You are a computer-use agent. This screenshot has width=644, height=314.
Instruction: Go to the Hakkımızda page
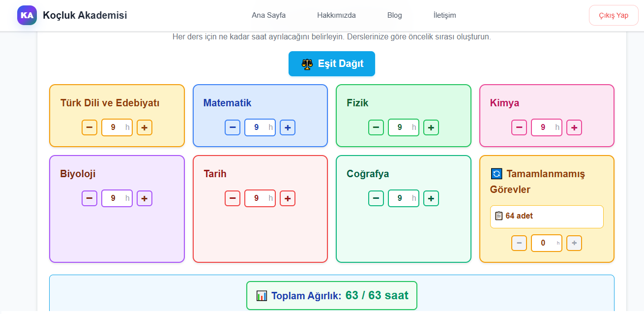point(336,15)
